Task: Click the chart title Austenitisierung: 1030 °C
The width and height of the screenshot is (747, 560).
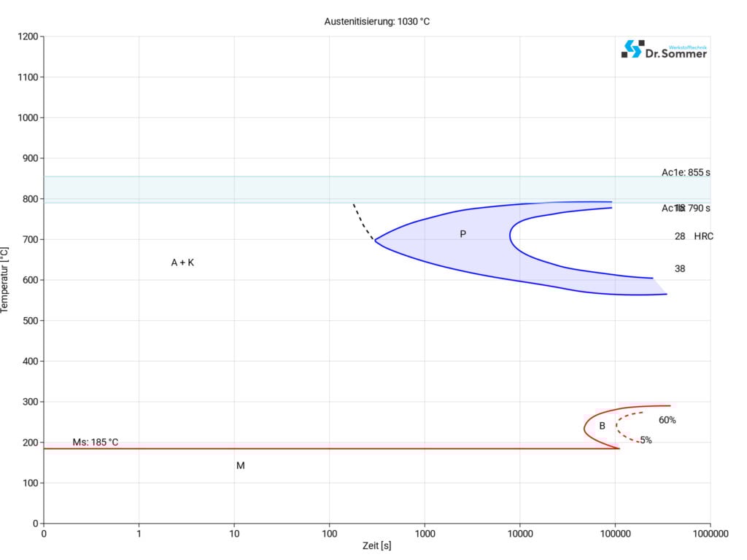Action: click(376, 22)
